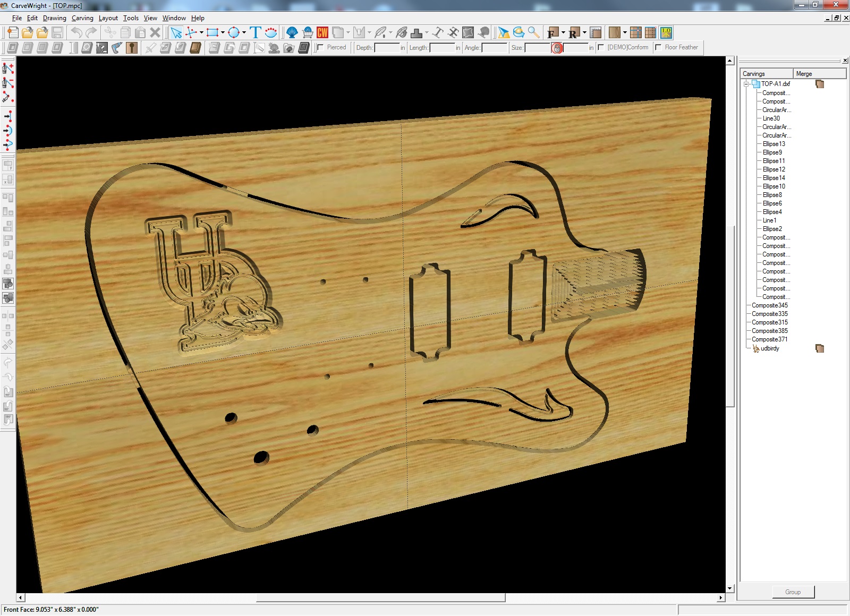This screenshot has width=850, height=616.
Task: Open the Layout menu
Action: click(x=108, y=18)
